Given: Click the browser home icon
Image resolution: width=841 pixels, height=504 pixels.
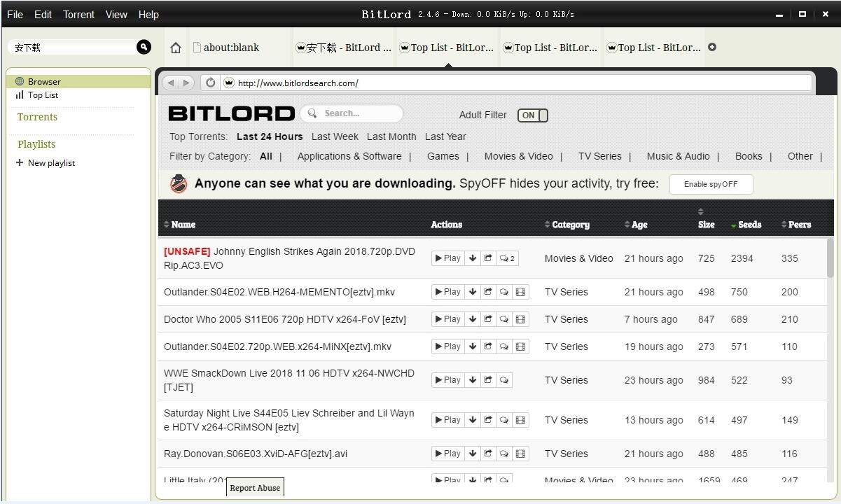Looking at the screenshot, I should 175,47.
